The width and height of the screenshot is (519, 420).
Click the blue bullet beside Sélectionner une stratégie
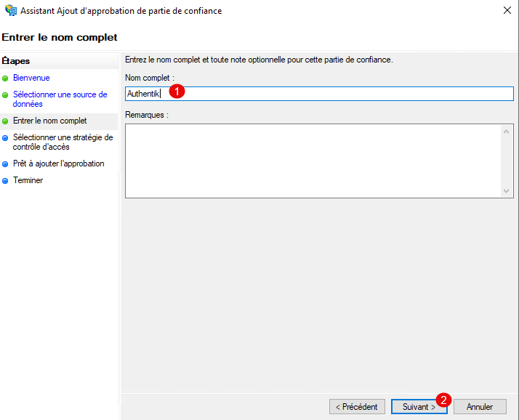[5, 138]
